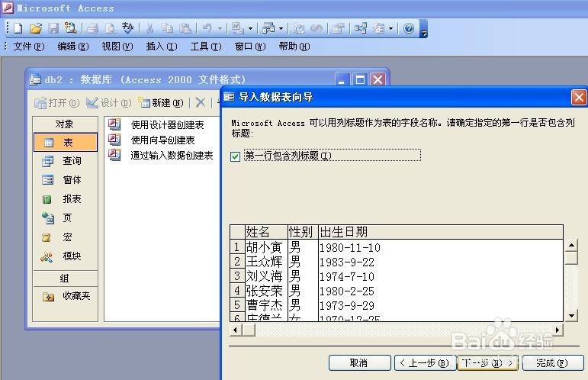Click the Print Preview toolbar icon

coord(110,28)
